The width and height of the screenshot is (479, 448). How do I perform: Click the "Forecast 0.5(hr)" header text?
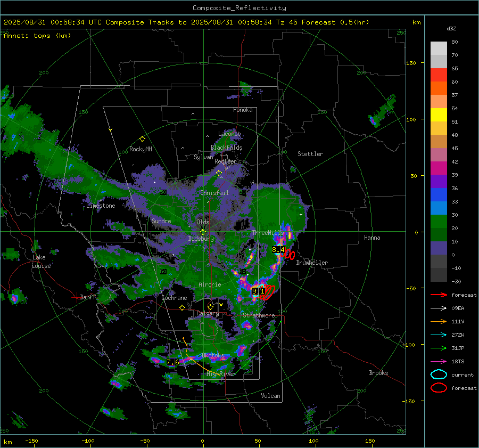tap(335, 22)
